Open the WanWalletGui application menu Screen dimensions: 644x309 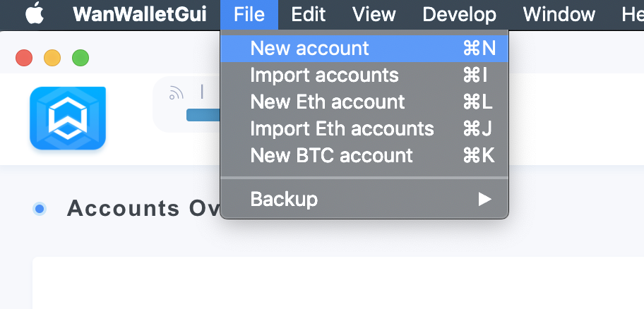coord(140,15)
